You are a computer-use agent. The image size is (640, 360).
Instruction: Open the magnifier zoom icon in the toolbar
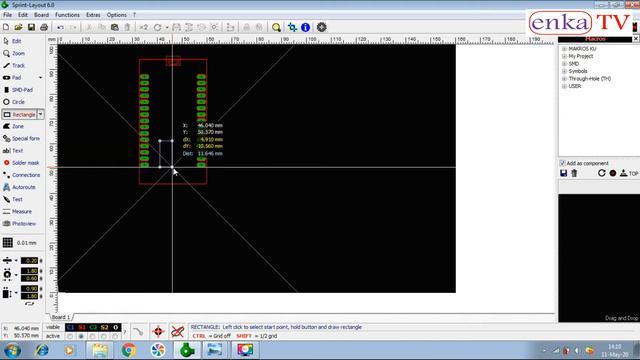[x=276, y=27]
